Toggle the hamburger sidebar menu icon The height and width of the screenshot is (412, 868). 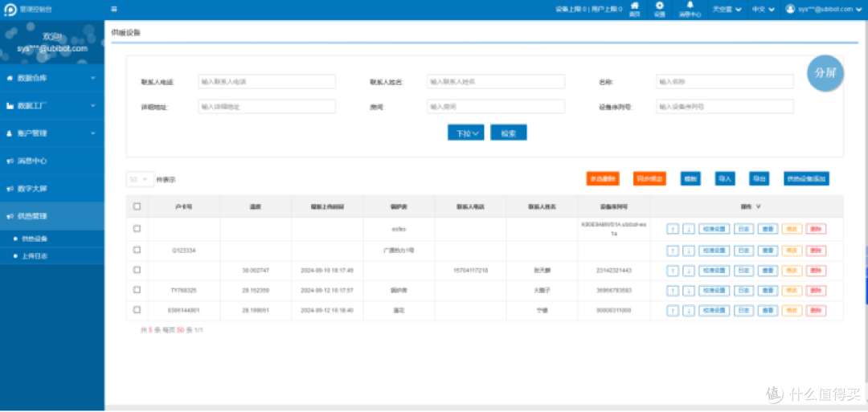(113, 9)
